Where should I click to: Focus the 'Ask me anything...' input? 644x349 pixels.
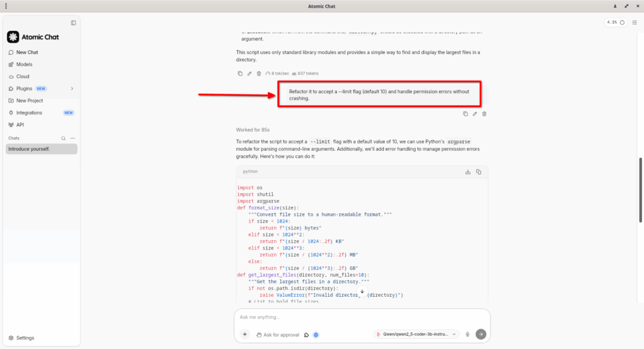pyautogui.click(x=362, y=317)
